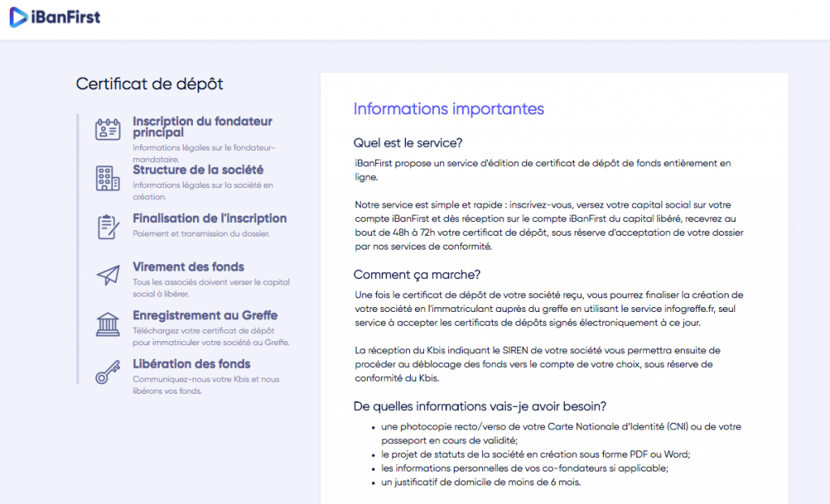
Task: Click the clipboard pencil icon for finalisation
Action: coord(108,227)
